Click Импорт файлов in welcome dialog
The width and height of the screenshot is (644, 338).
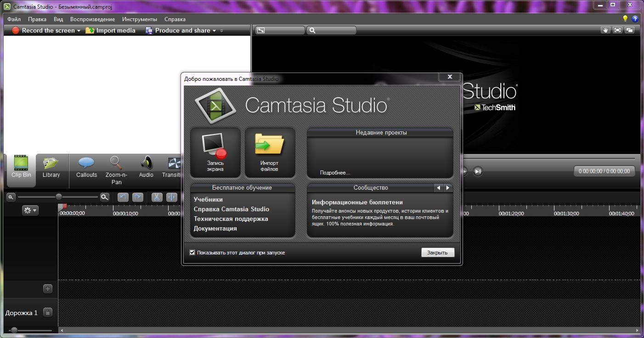[270, 152]
